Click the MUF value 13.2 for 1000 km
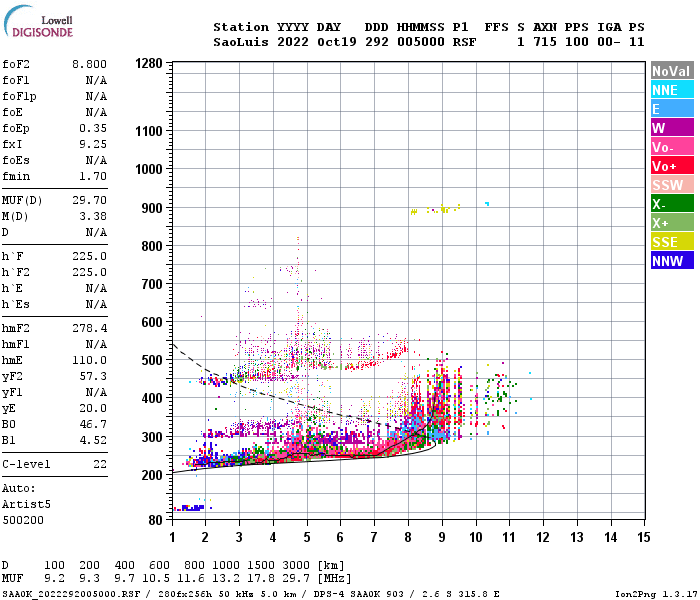Image resolution: width=700 pixels, height=600 pixels. pyautogui.click(x=225, y=579)
